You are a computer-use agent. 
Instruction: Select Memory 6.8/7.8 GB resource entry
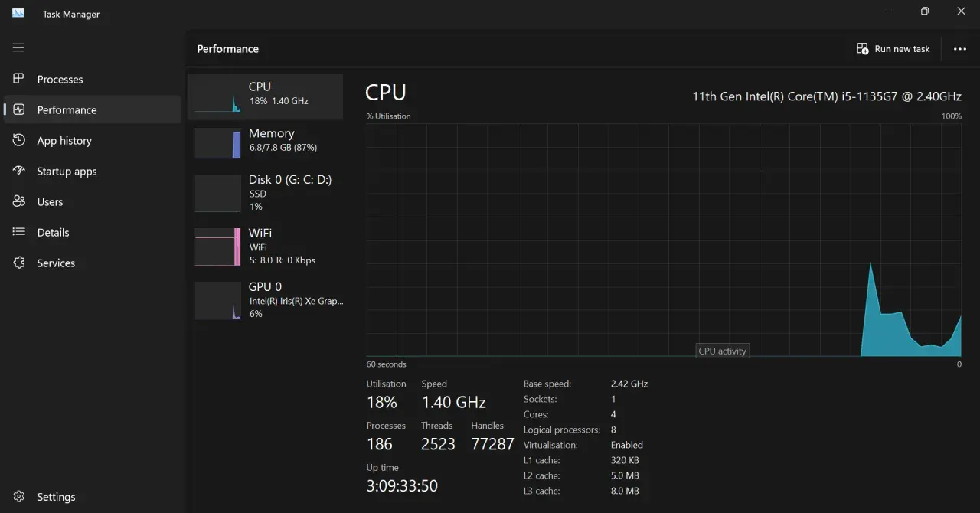(x=265, y=143)
